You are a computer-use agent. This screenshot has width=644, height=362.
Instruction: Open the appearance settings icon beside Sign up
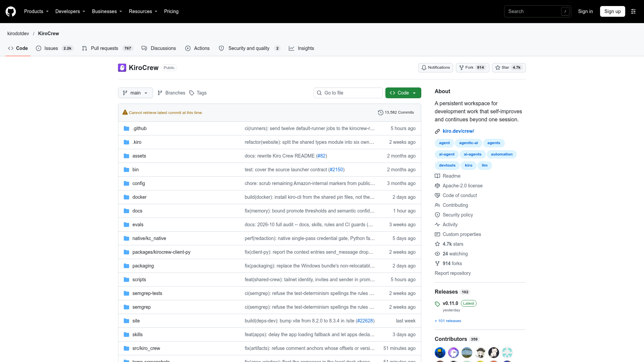pos(633,11)
